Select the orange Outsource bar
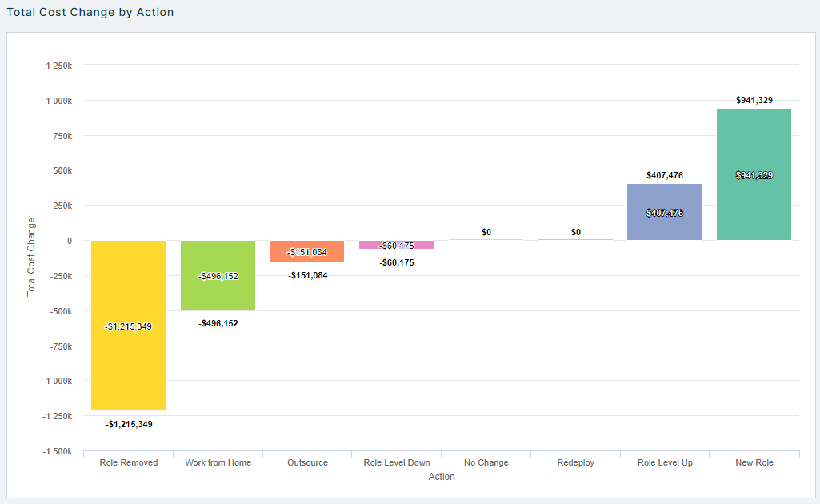Screen dimensions: 820x504 point(307,250)
